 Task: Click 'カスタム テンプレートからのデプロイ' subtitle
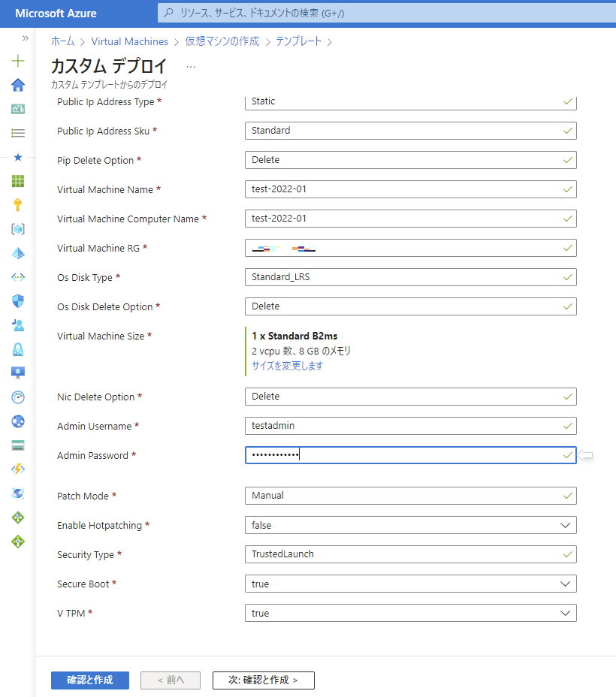(110, 84)
